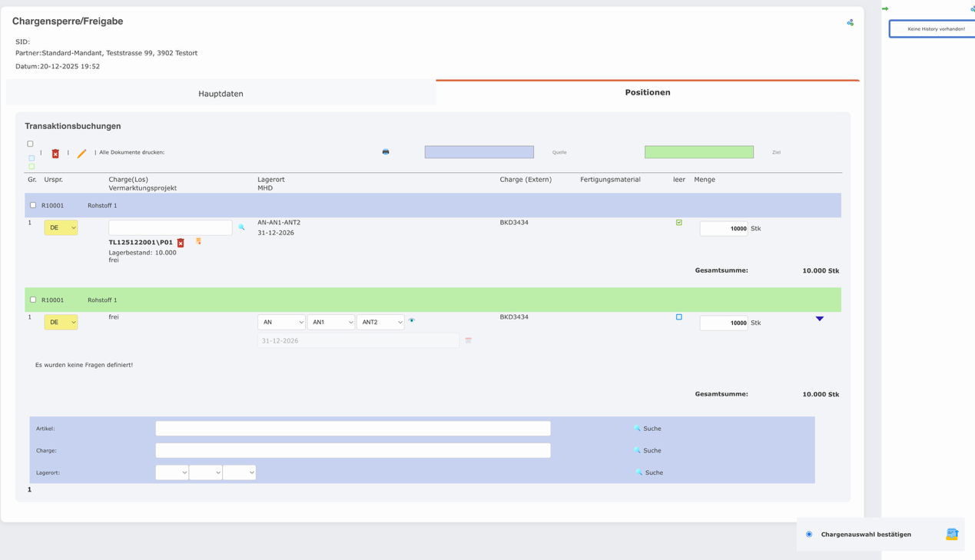Viewport: 975px width, 560px height.
Task: Open the DE origin dropdown in the source row
Action: tap(61, 227)
